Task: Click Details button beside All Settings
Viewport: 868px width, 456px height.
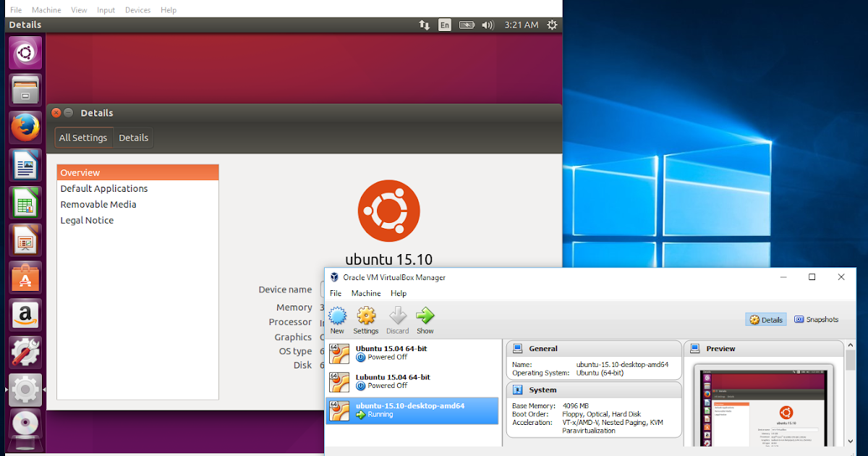Action: (x=133, y=138)
